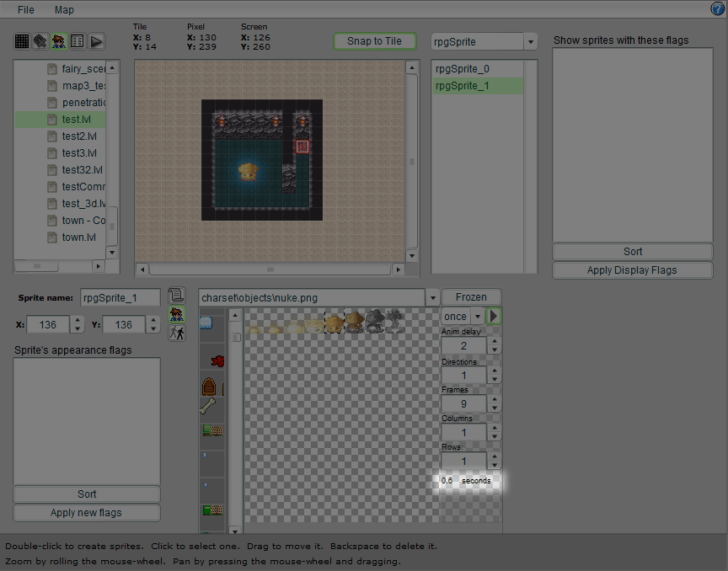
Task: Click the Apply new flags button
Action: coord(87,513)
